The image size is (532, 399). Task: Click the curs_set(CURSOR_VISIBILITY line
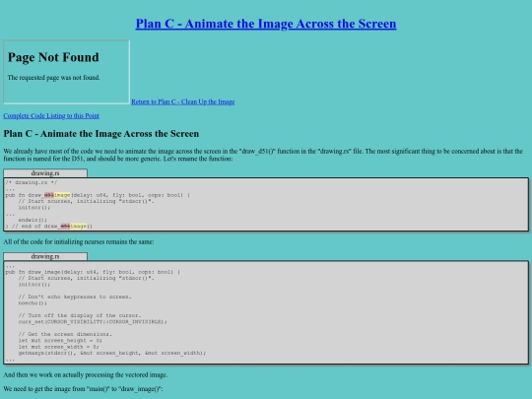(93, 321)
